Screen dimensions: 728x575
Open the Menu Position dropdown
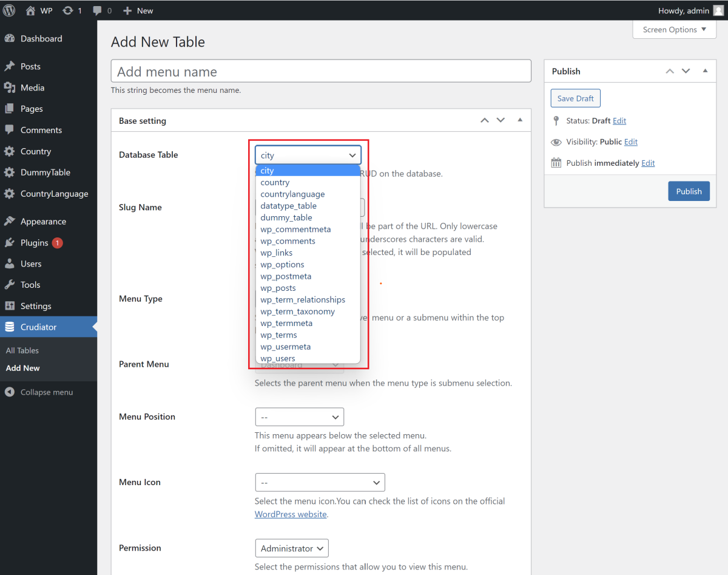299,417
